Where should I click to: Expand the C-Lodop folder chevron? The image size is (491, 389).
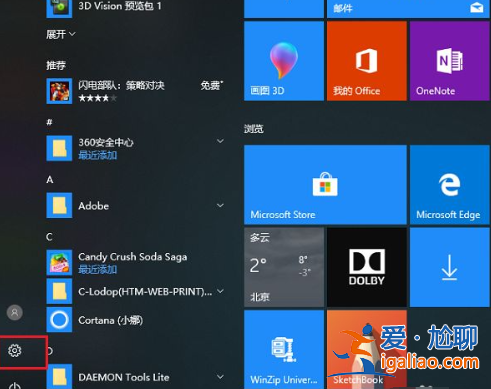pyautogui.click(x=220, y=291)
